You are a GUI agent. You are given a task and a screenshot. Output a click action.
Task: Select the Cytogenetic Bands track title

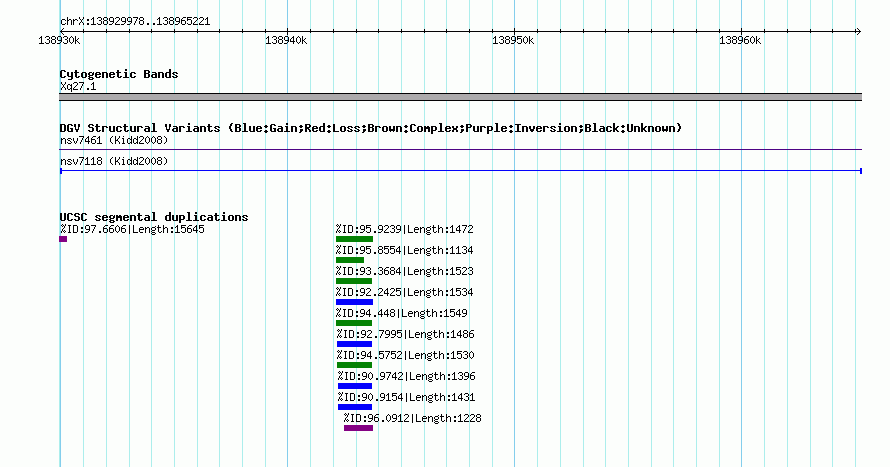tap(119, 74)
